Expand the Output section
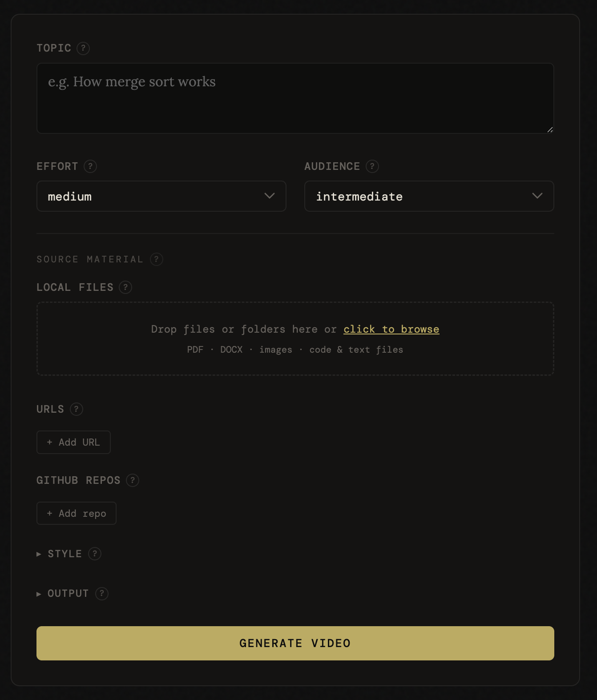Image resolution: width=597 pixels, height=700 pixels. (x=68, y=594)
